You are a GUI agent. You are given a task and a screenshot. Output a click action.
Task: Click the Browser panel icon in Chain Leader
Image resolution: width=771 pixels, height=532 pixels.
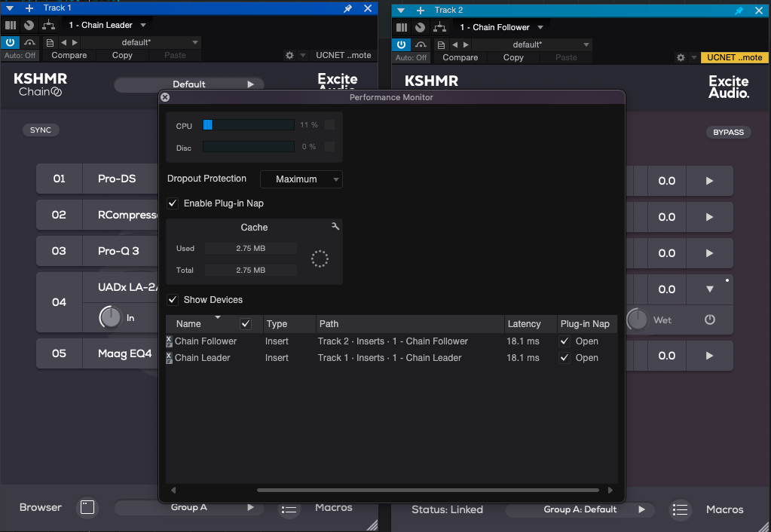tap(87, 507)
